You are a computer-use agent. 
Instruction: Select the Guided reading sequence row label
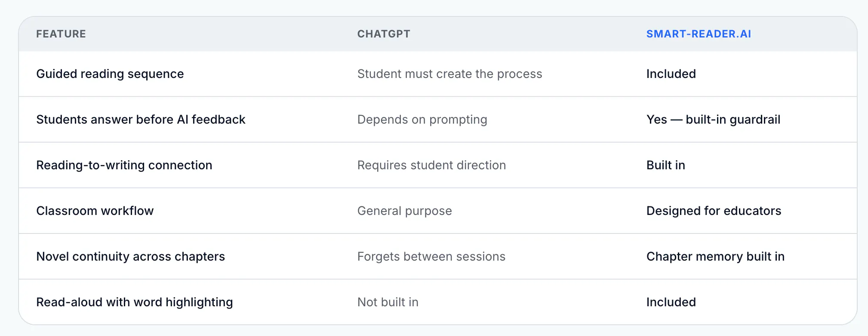[x=110, y=74]
